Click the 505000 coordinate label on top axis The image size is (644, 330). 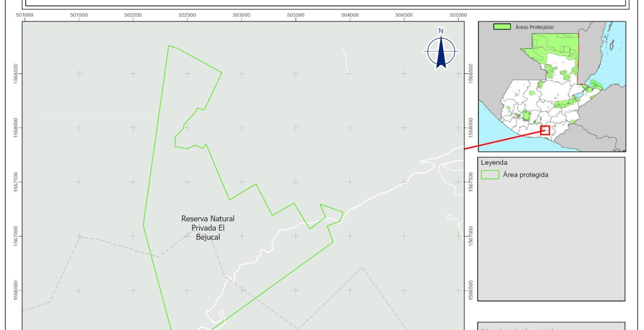pos(458,15)
